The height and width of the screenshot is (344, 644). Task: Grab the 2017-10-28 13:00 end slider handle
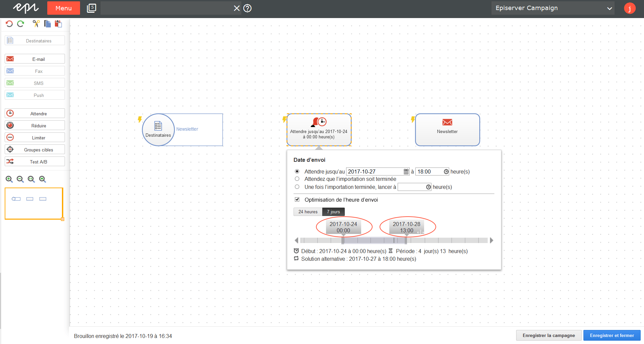coord(406,240)
